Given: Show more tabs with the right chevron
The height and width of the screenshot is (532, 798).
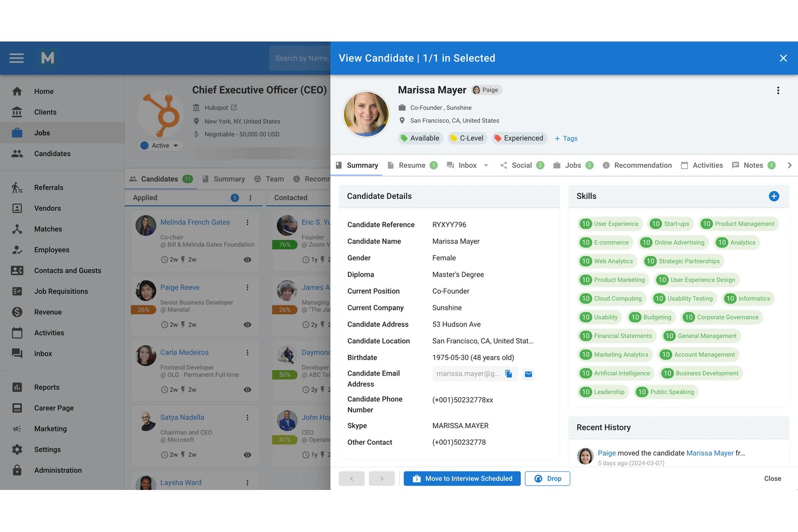Looking at the screenshot, I should [x=789, y=165].
